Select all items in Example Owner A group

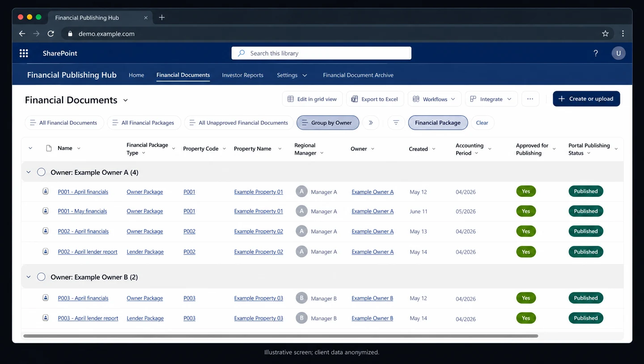pyautogui.click(x=41, y=172)
